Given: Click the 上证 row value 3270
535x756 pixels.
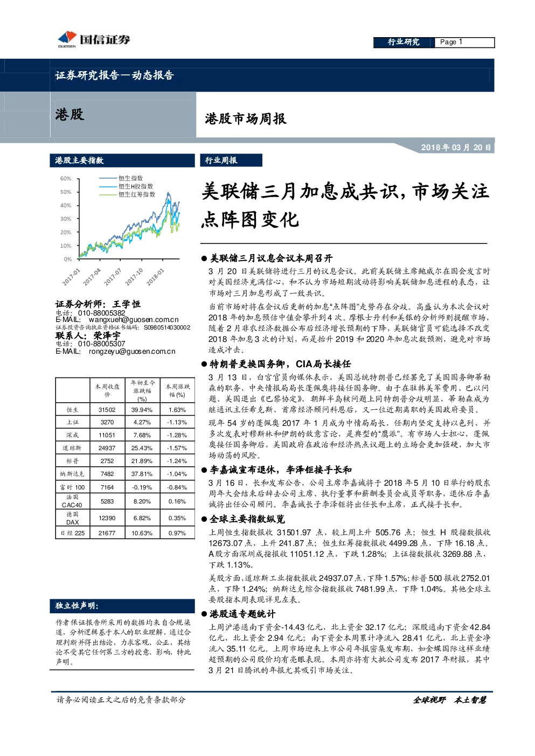Looking at the screenshot, I should click(107, 422).
